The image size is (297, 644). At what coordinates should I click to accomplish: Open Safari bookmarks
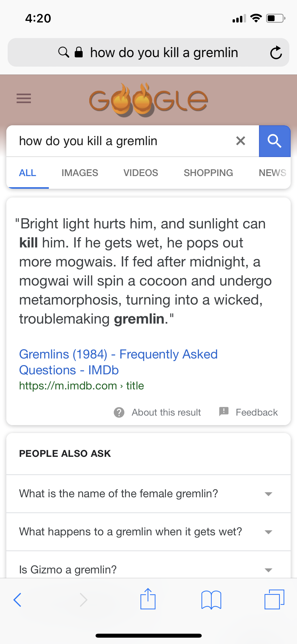click(211, 600)
